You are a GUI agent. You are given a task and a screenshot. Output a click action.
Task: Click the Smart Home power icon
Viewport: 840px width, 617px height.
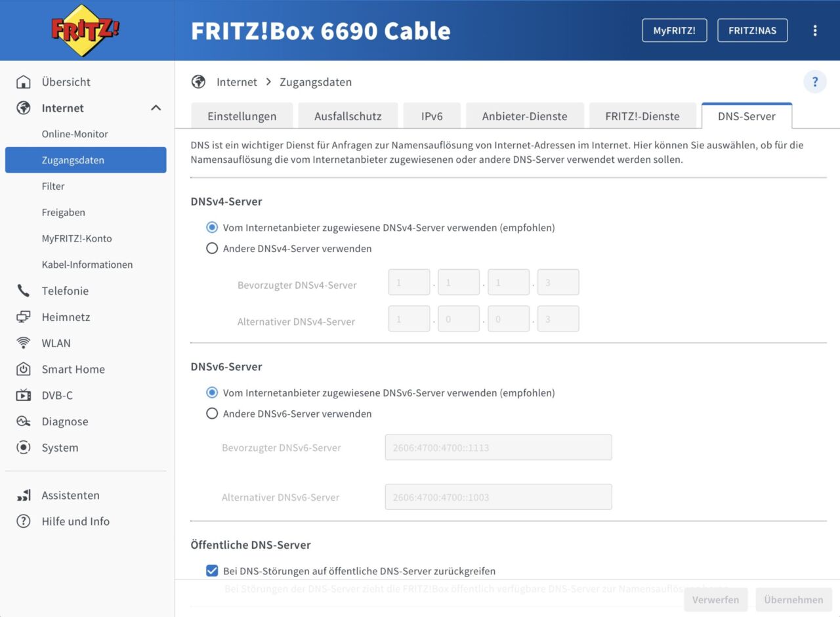(24, 370)
